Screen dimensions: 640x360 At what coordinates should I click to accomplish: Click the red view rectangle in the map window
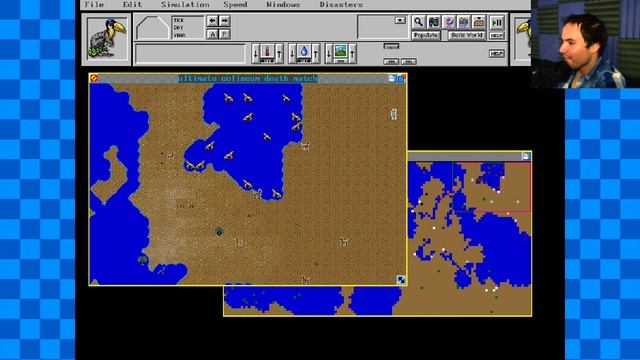pos(491,187)
